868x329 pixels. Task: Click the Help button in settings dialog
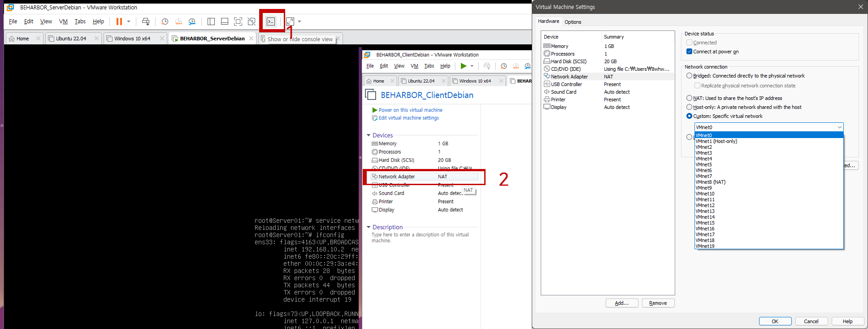click(x=848, y=321)
